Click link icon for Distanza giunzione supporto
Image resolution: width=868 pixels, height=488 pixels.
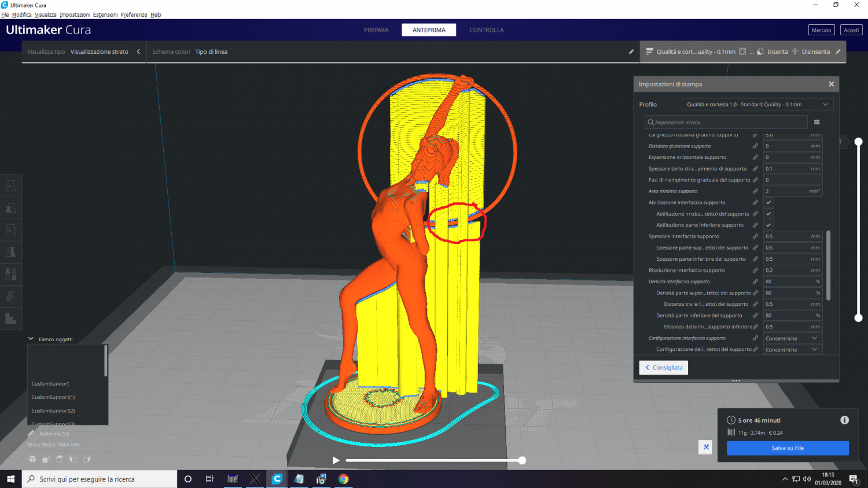(755, 146)
